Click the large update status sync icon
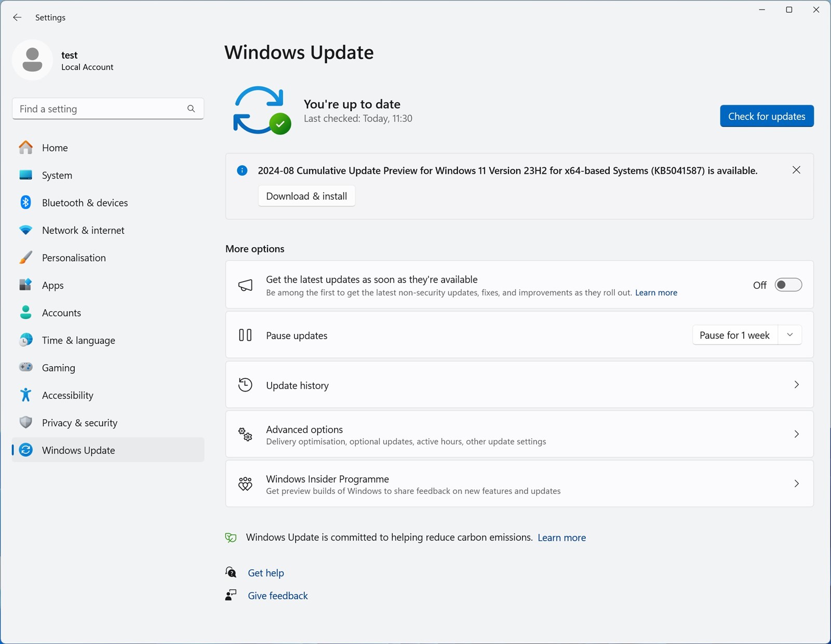The image size is (831, 644). pos(261,110)
